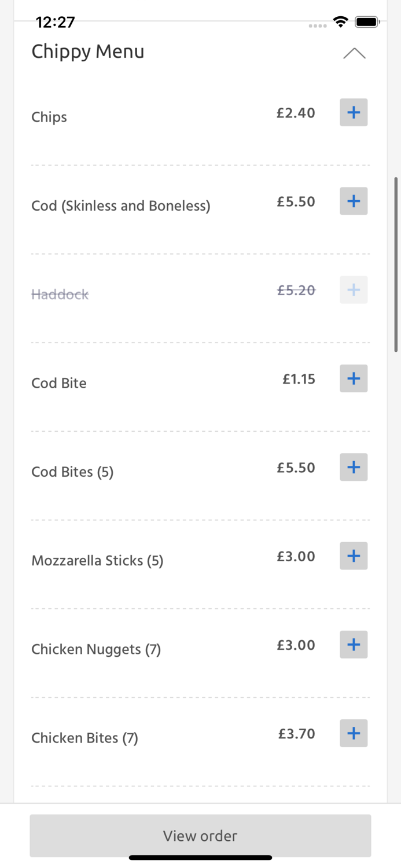This screenshot has height=868, width=401.
Task: Select the Mozzarella Sticks (5) item name
Action: [97, 561]
